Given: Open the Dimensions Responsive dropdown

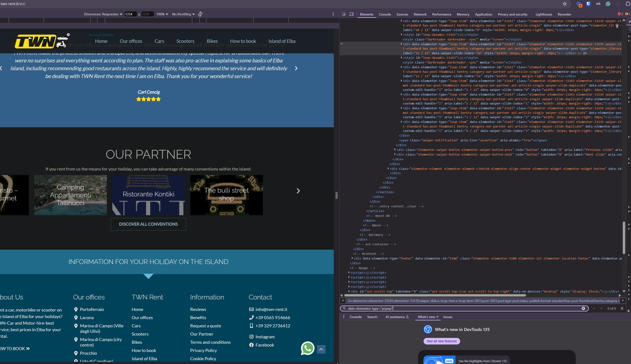Looking at the screenshot, I should pos(103,14).
